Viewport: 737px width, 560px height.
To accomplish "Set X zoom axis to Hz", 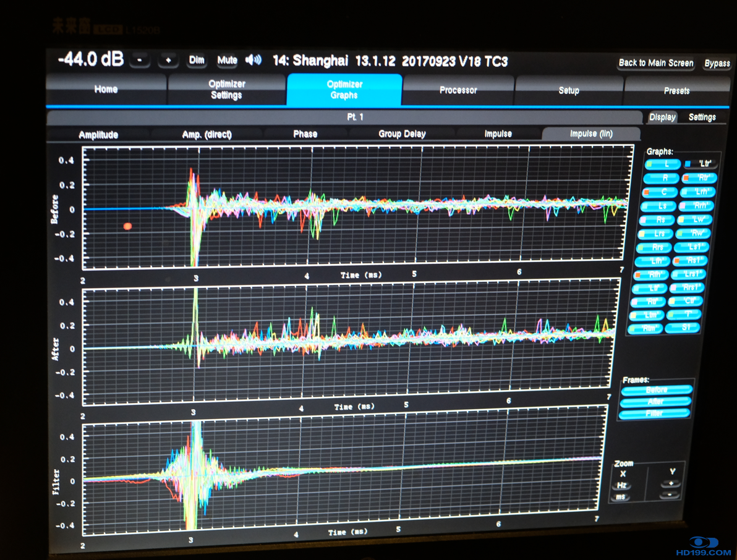I will coord(621,486).
